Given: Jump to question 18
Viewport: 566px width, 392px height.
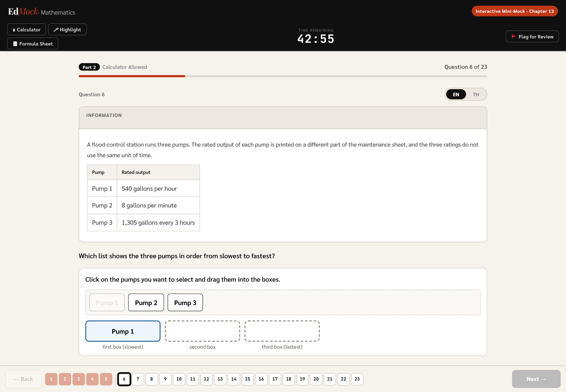Looking at the screenshot, I should (x=288, y=379).
